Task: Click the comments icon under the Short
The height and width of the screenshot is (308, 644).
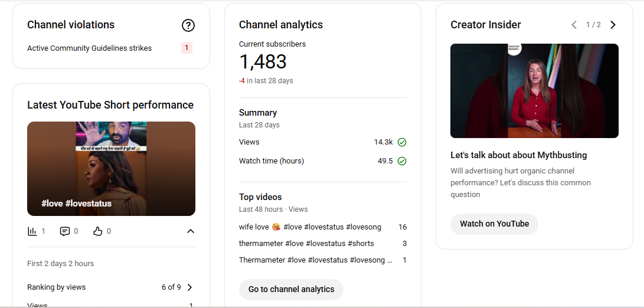Action: pos(64,231)
